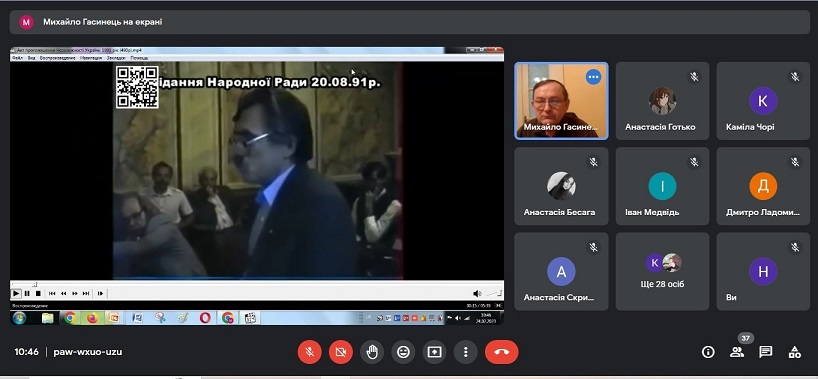The image size is (818, 379).
Task: Leave the call with the red hang-up button
Action: (x=501, y=352)
